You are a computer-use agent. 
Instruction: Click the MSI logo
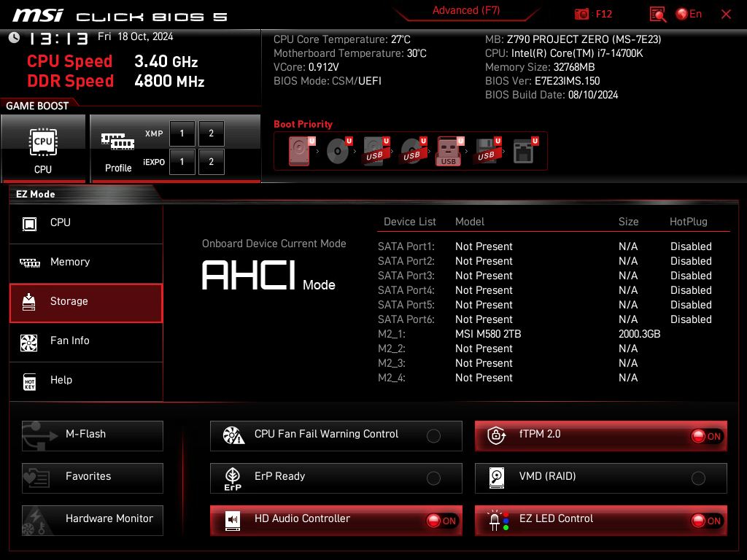click(37, 16)
